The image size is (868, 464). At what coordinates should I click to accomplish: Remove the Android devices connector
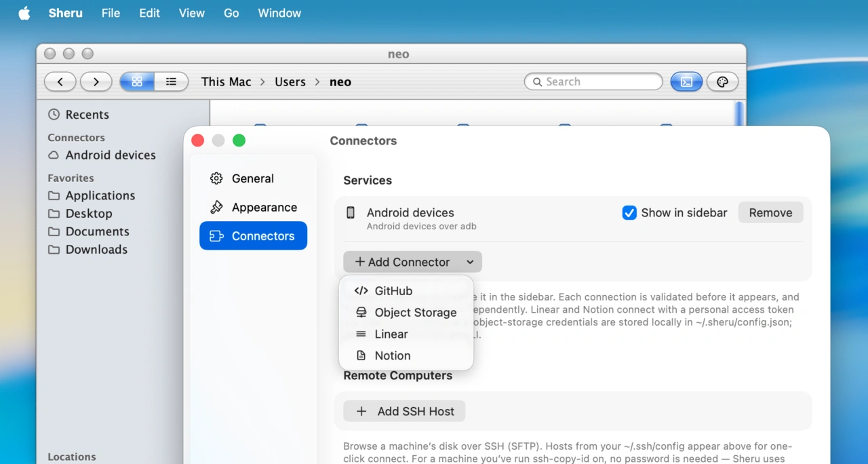[770, 212]
